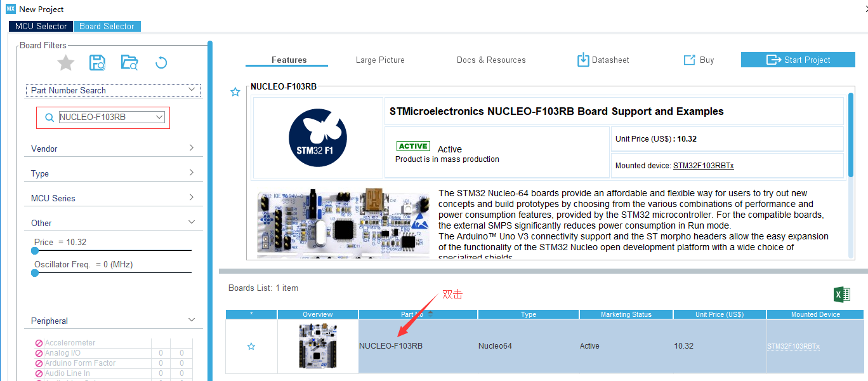
Task: Click the Unit Price (US$) : 10.32 detail field
Action: tap(727, 138)
